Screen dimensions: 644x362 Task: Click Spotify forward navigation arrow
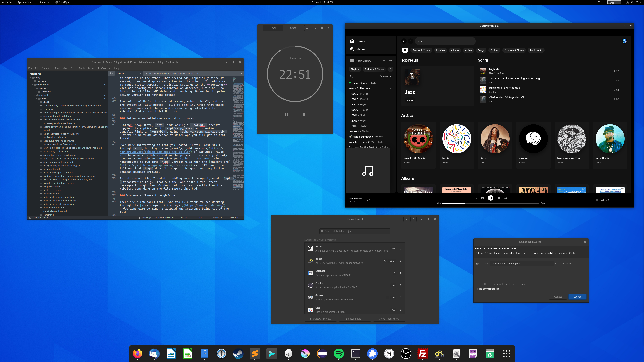pos(410,41)
